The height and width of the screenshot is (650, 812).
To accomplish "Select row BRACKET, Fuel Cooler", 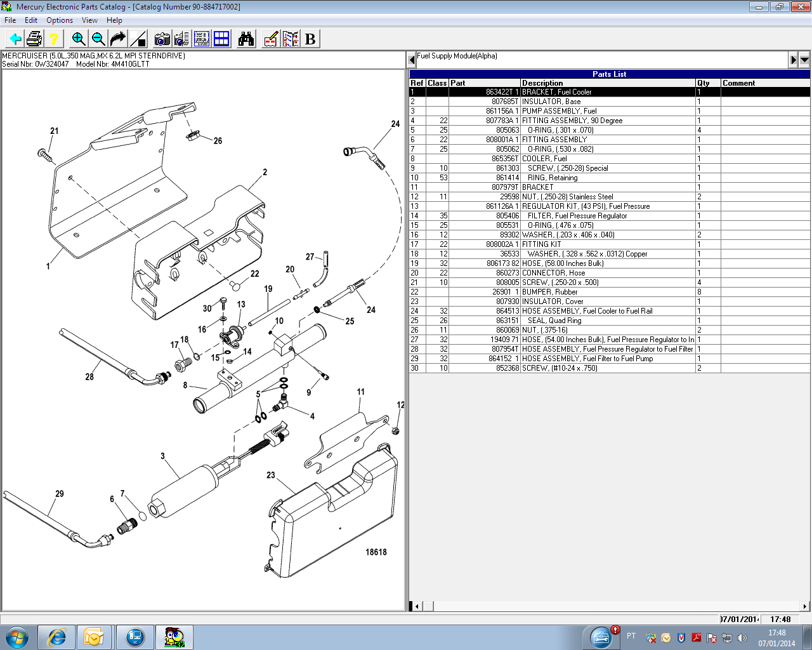I will 610,92.
